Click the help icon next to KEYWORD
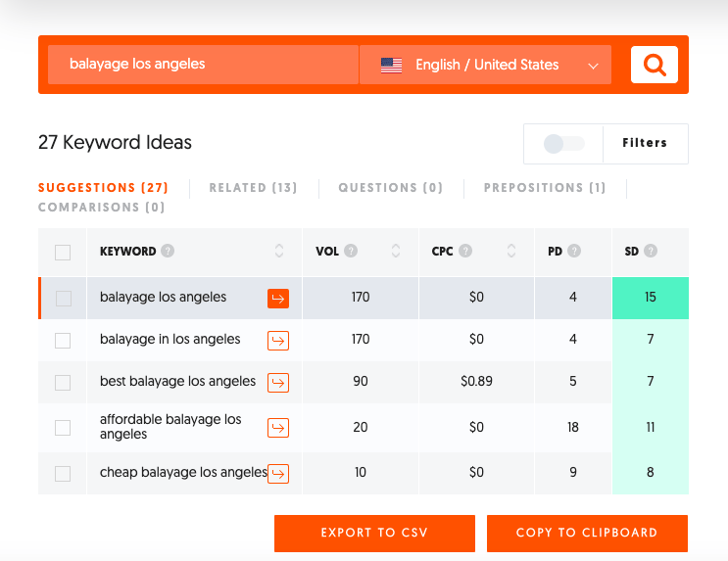 (168, 251)
